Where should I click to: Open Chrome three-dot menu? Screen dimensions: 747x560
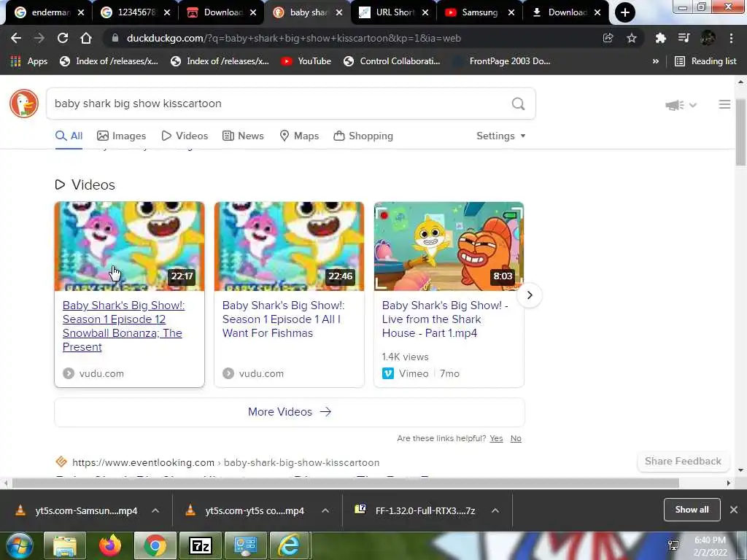tap(731, 38)
